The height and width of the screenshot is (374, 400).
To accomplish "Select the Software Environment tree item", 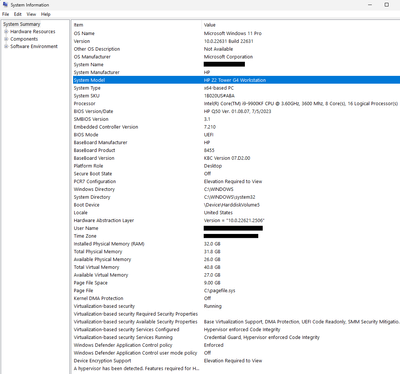I will [x=34, y=46].
